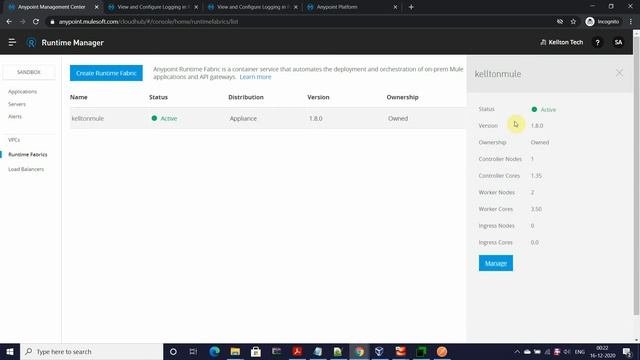Open the notification center icon
Screen dimensions: 640x360
pyautogui.click(x=627, y=351)
